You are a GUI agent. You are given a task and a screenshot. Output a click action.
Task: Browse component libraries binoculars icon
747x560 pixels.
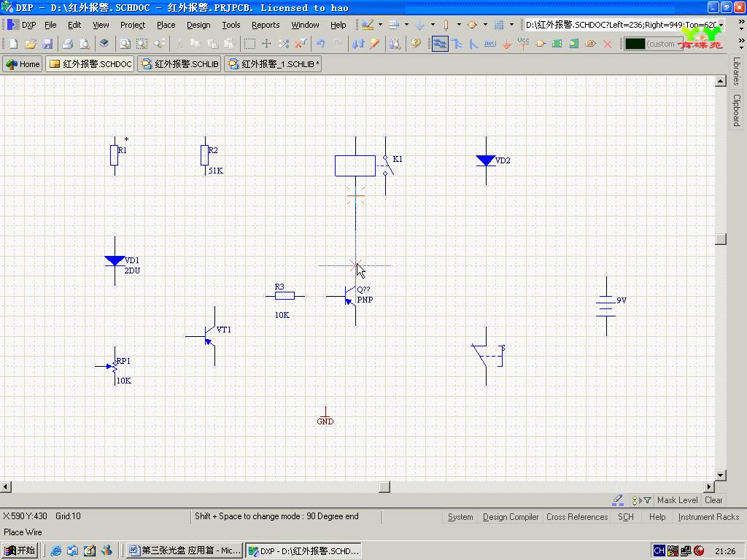395,44
